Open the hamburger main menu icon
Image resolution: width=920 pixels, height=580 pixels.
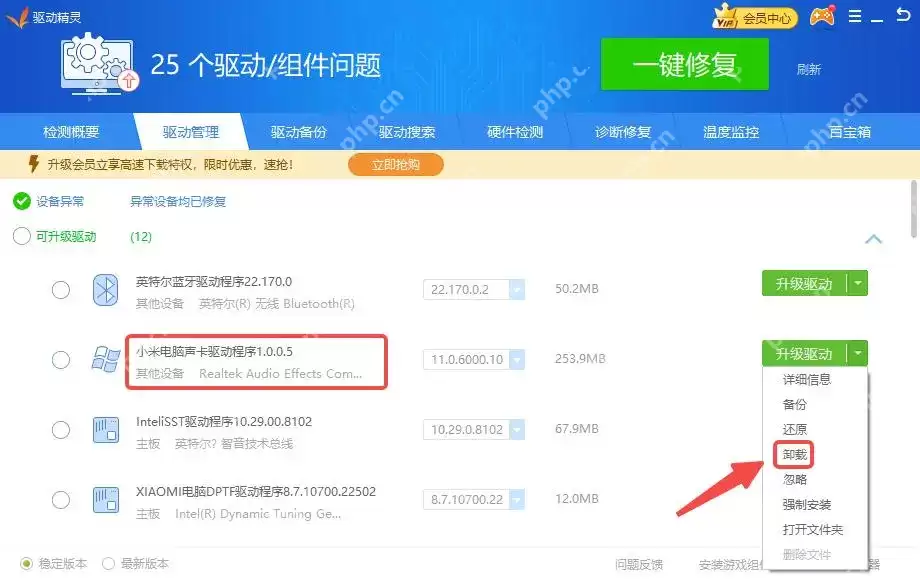coord(855,16)
